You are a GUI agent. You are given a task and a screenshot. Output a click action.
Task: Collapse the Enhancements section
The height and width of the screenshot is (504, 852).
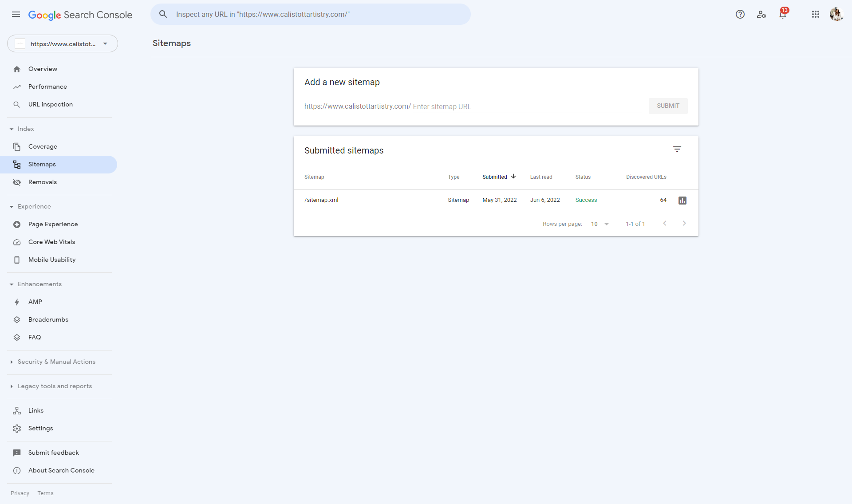coord(12,284)
